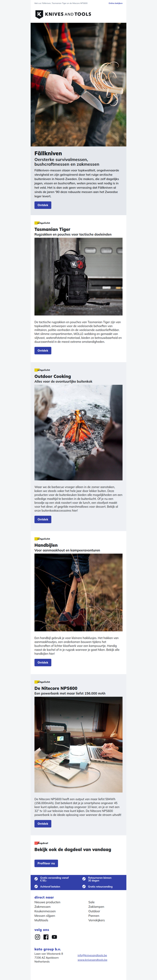The width and height of the screenshot is (157, 980).
Task: Click the checkmark beside Gratis retourzending
Action: tap(84, 887)
